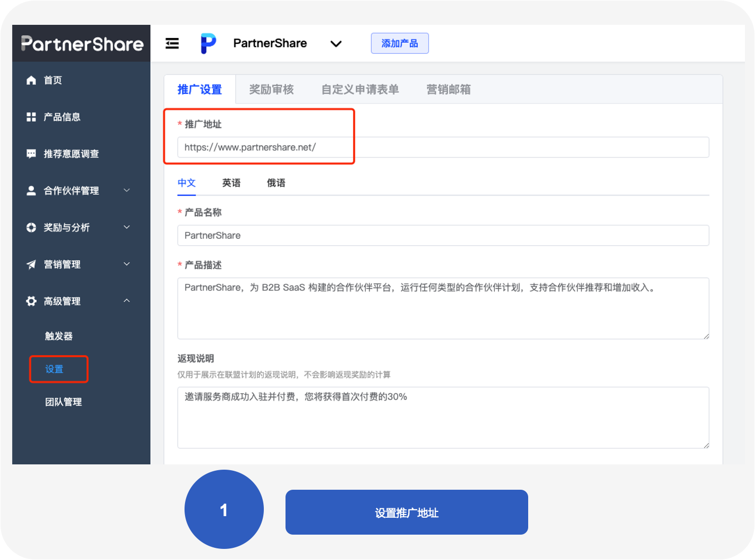
Task: Expand the 营销管理 submenu
Action: click(x=126, y=264)
